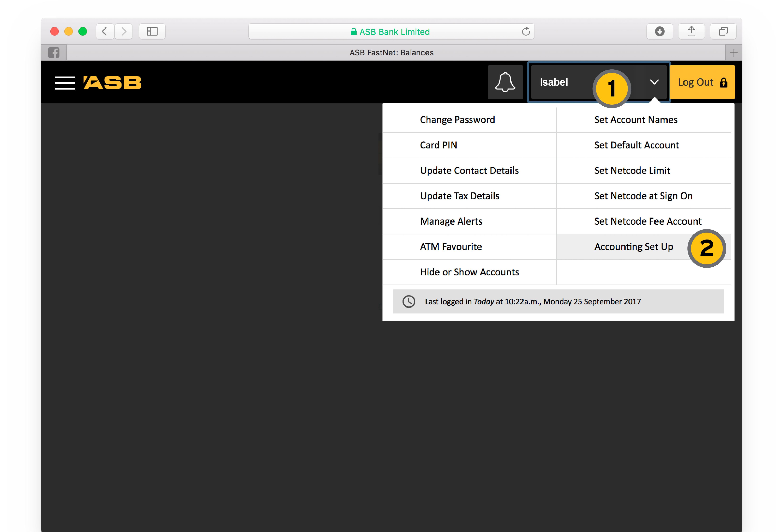Toggle the Safari sidebar button
Screen dimensions: 783x532
pos(152,32)
